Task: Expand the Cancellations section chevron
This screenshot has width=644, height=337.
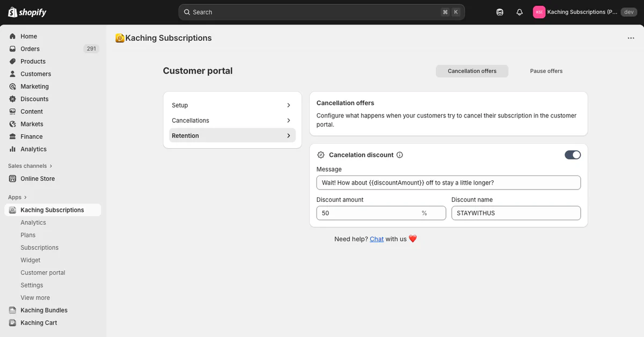Action: click(289, 121)
